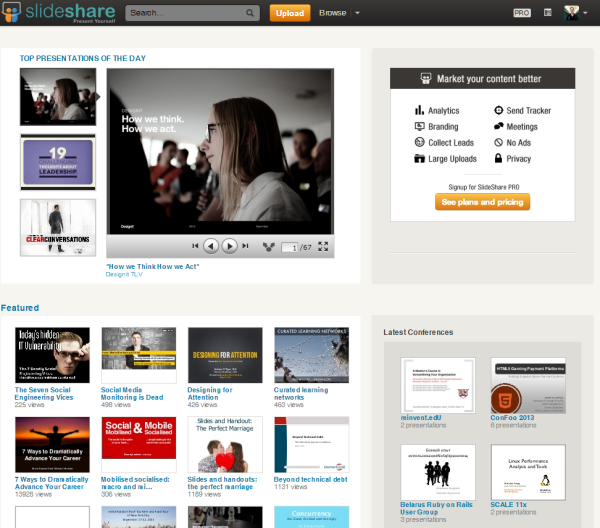Go to next slide in player
Viewport: 600px width, 528px height.
229,246
